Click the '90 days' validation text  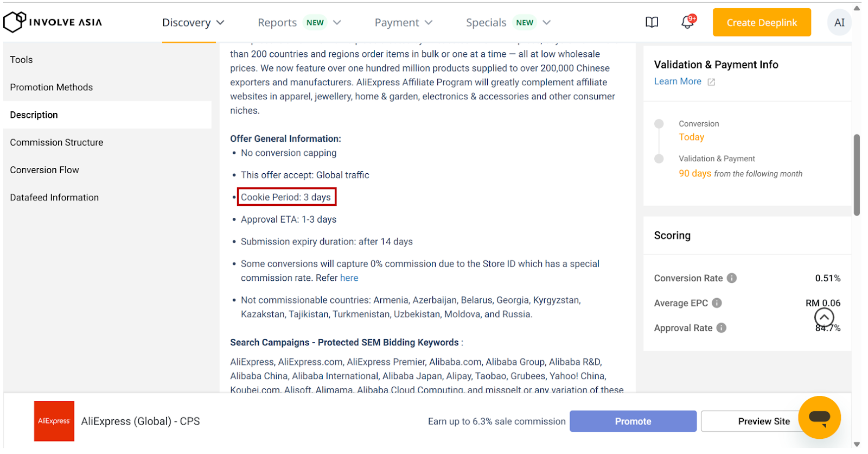click(695, 173)
